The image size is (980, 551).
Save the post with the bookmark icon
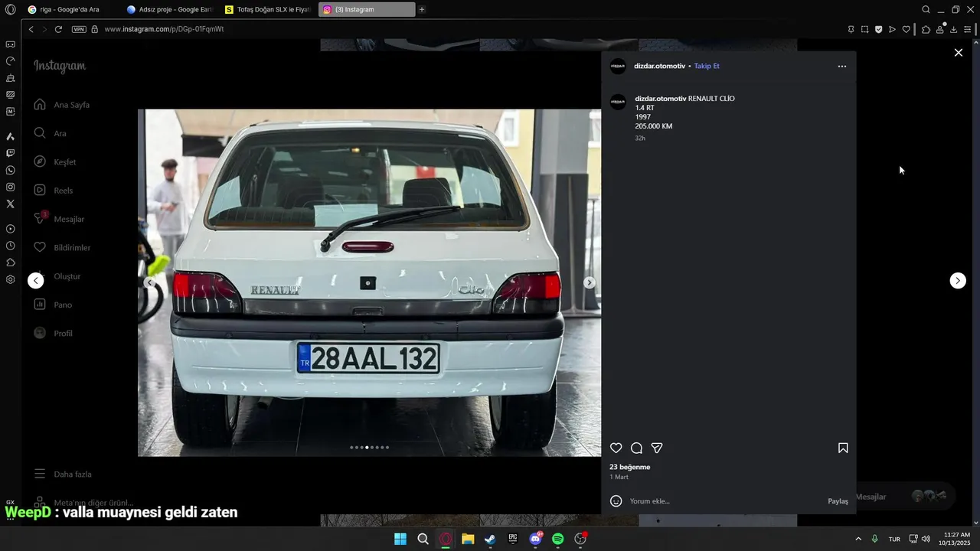tap(843, 448)
